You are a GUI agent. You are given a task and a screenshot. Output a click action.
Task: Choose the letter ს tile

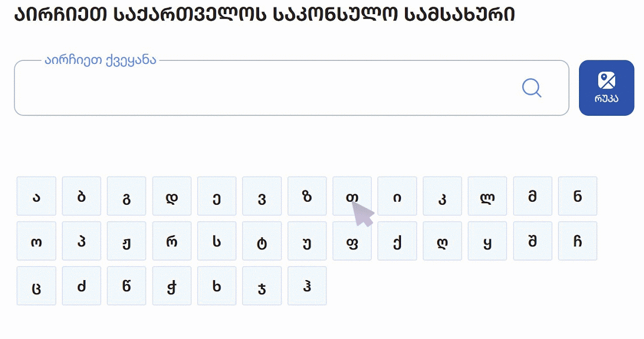tap(217, 241)
